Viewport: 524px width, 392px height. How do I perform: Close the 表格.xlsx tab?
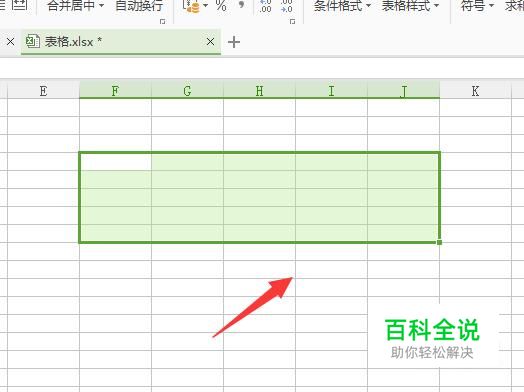pyautogui.click(x=210, y=42)
